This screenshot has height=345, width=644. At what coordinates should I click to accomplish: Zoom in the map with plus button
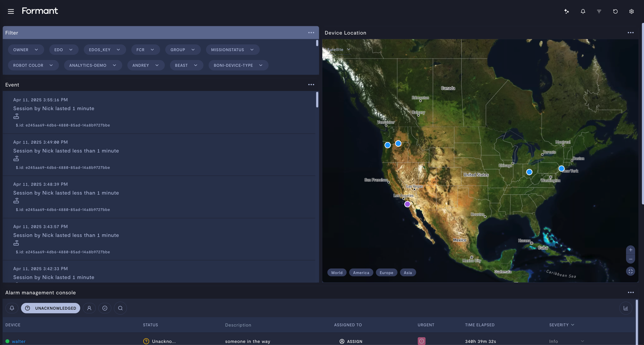(x=630, y=250)
